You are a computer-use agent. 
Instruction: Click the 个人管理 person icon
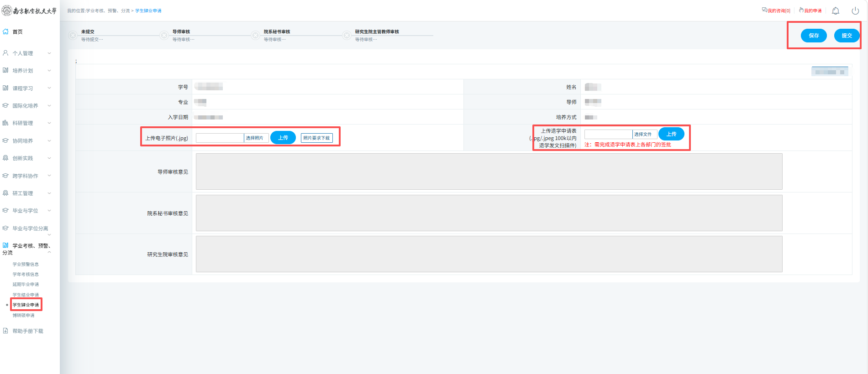pyautogui.click(x=5, y=53)
